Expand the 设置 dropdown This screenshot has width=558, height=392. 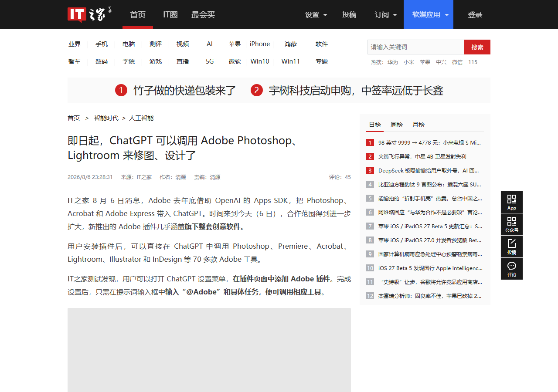(316, 14)
